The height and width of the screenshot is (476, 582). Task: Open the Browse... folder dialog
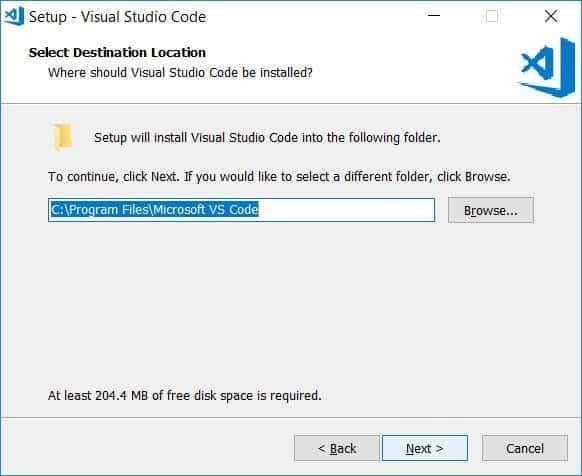(491, 210)
